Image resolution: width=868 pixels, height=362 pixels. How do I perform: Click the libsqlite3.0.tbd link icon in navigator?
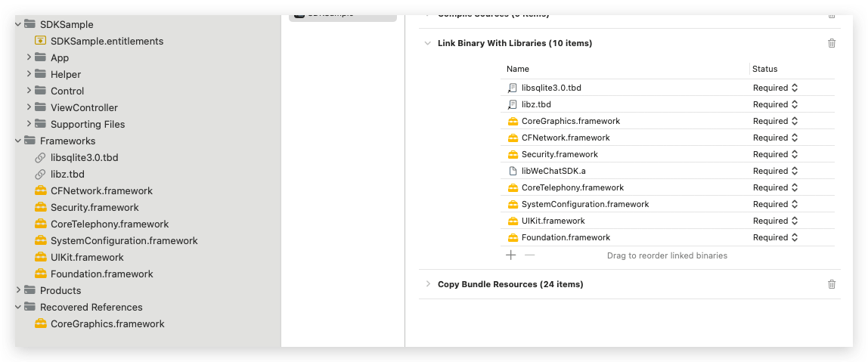40,158
